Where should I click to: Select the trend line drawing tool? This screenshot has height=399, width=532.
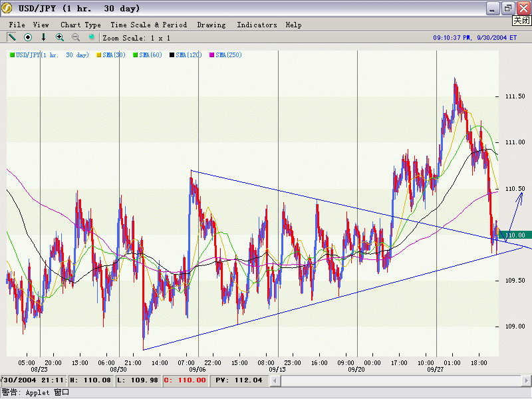(12, 38)
